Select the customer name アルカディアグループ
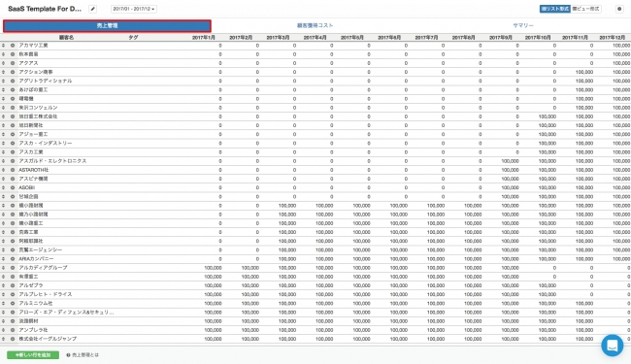This screenshot has width=631, height=364. point(43,268)
